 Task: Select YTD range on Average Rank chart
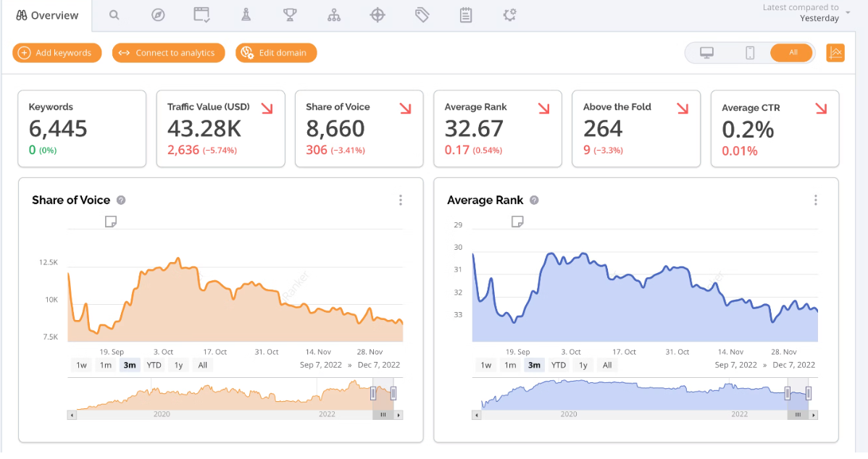[x=559, y=365]
